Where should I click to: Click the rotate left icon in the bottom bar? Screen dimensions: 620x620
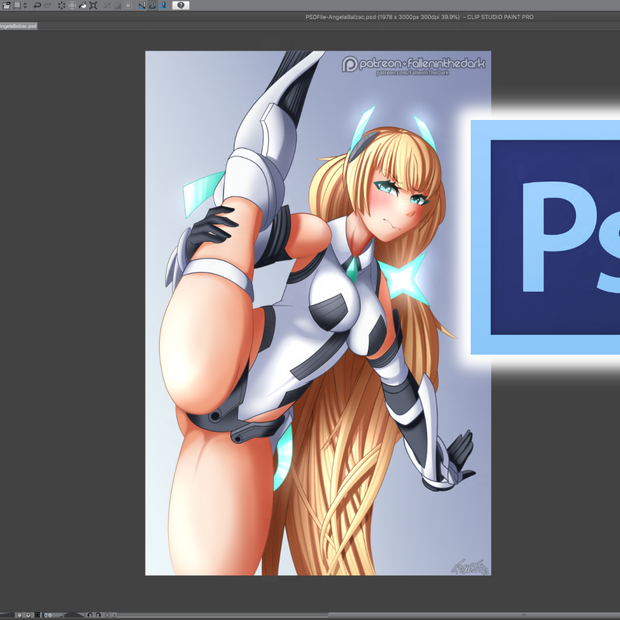click(x=89, y=615)
